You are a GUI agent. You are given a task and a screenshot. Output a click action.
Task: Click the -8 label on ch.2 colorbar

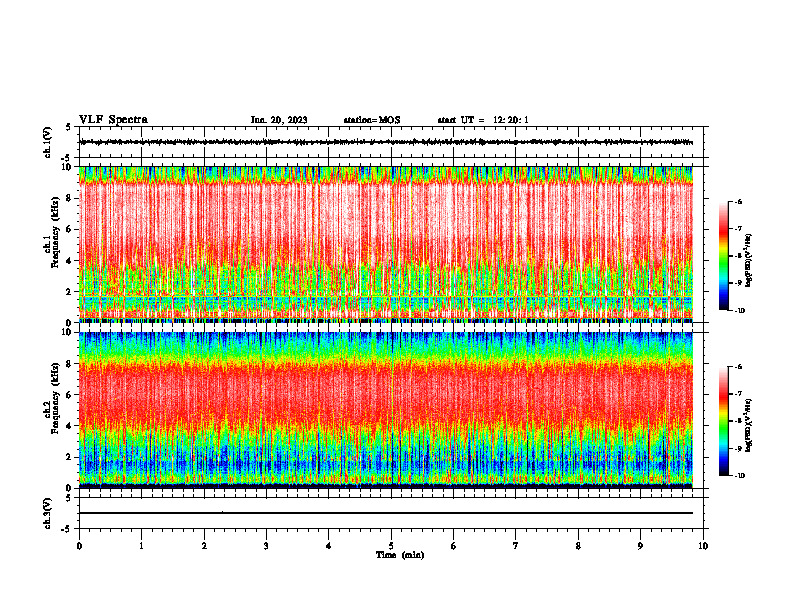[x=738, y=421]
